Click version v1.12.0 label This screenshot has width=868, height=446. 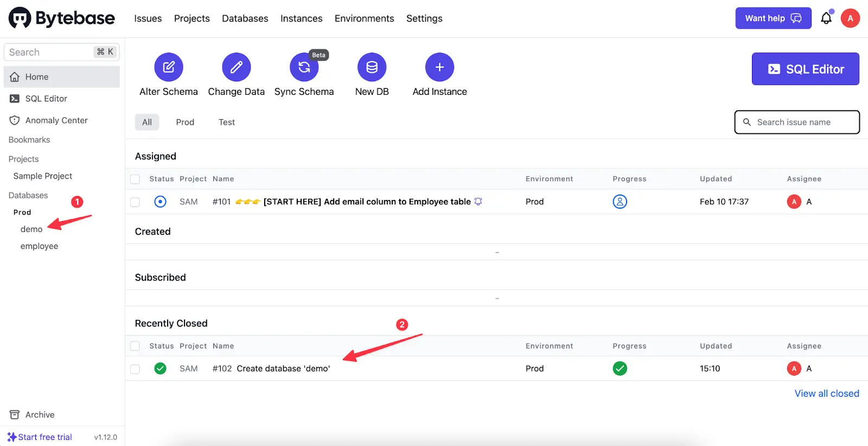tap(106, 437)
